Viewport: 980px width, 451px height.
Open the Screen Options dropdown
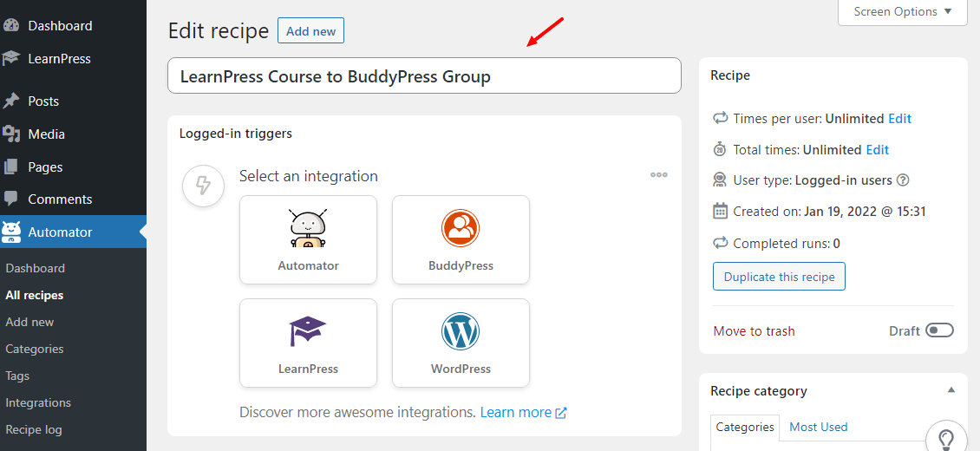pos(903,12)
